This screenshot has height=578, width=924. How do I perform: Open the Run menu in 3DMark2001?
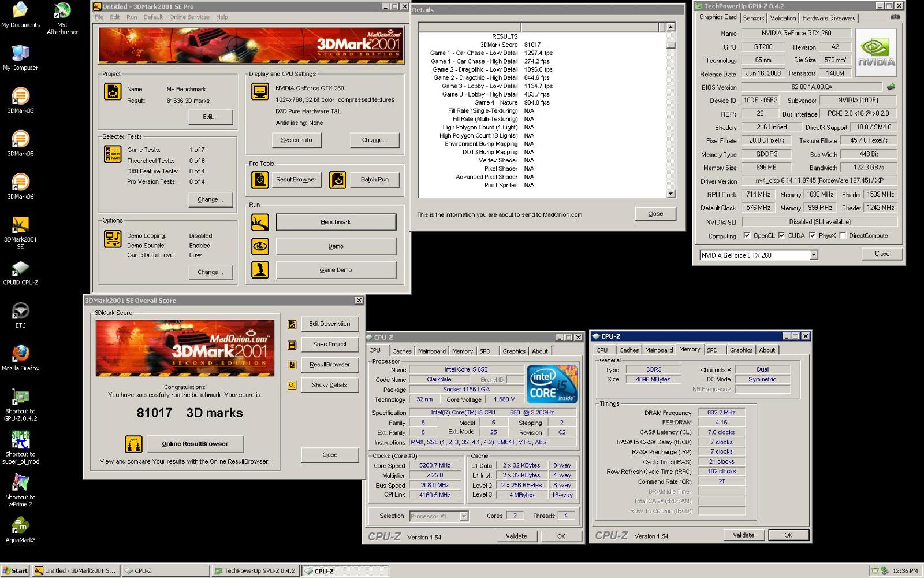coord(132,17)
